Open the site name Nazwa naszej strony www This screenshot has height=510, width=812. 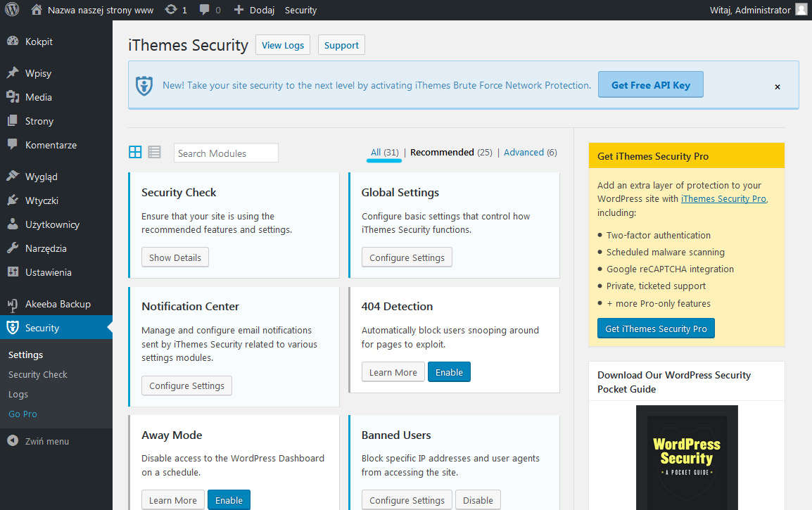[101, 10]
